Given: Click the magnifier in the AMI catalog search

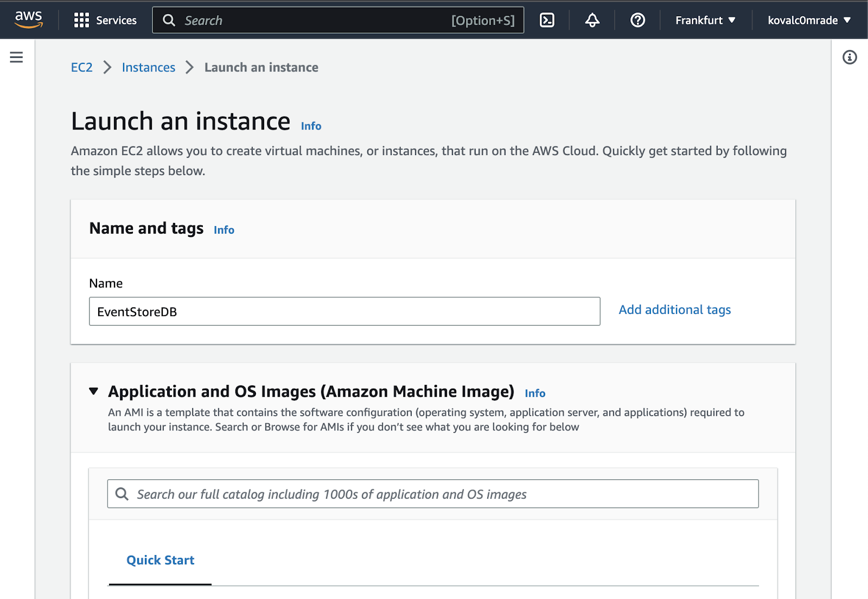Looking at the screenshot, I should (x=122, y=494).
